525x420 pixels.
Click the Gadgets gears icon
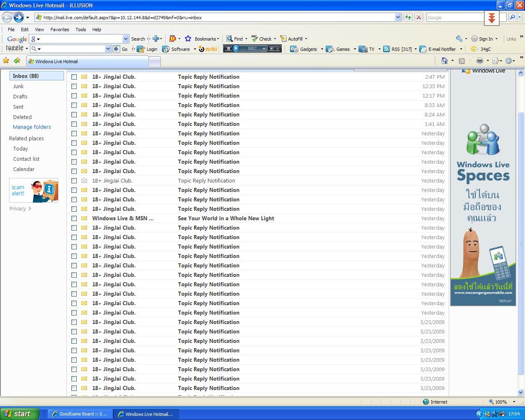[x=294, y=49]
